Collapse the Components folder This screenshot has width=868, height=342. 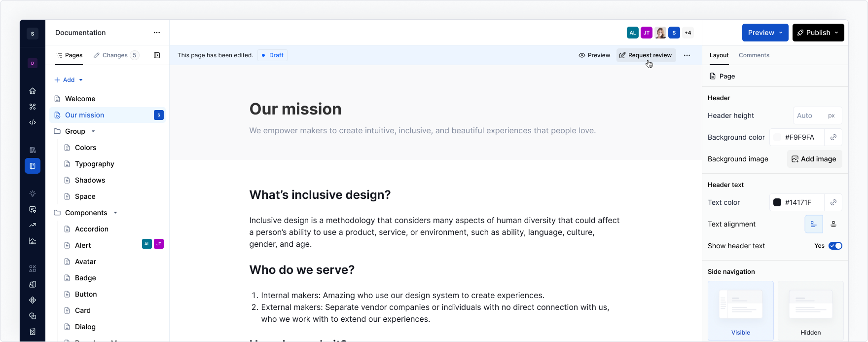pos(115,213)
